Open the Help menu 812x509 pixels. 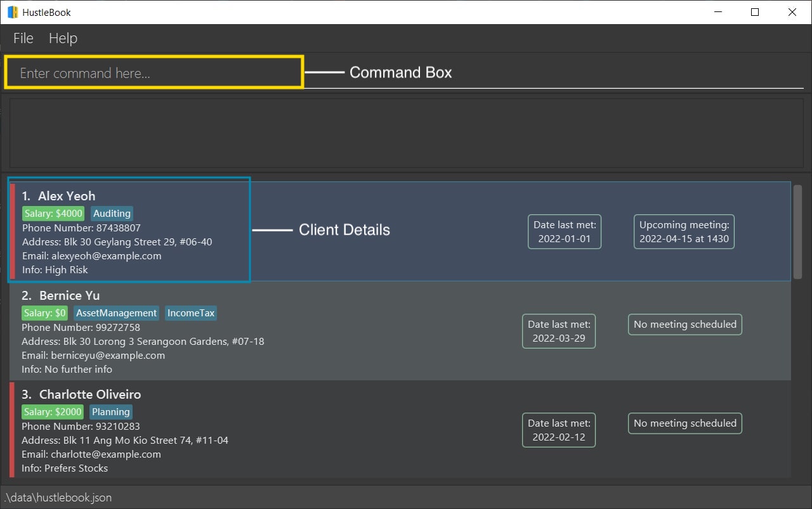63,38
